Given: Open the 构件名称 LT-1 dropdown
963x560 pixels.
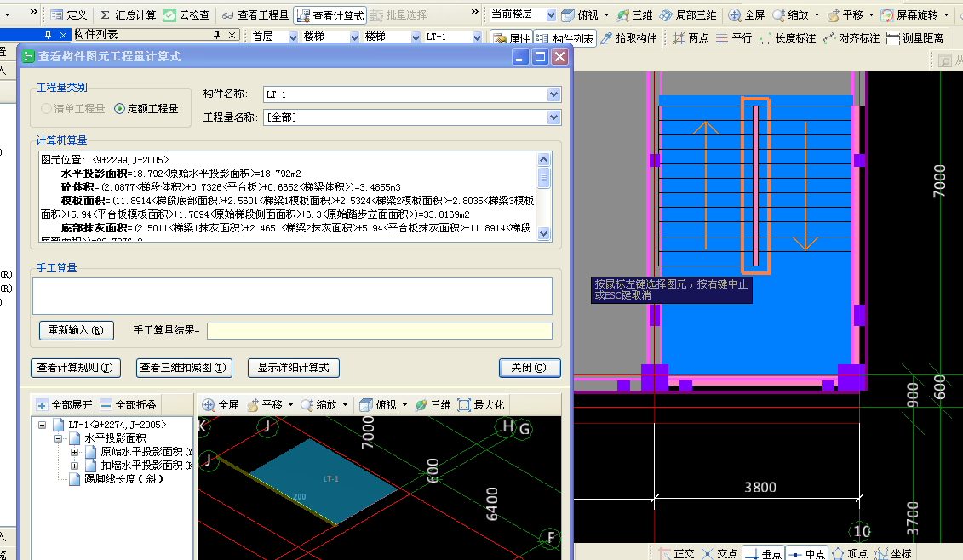Looking at the screenshot, I should tap(554, 94).
